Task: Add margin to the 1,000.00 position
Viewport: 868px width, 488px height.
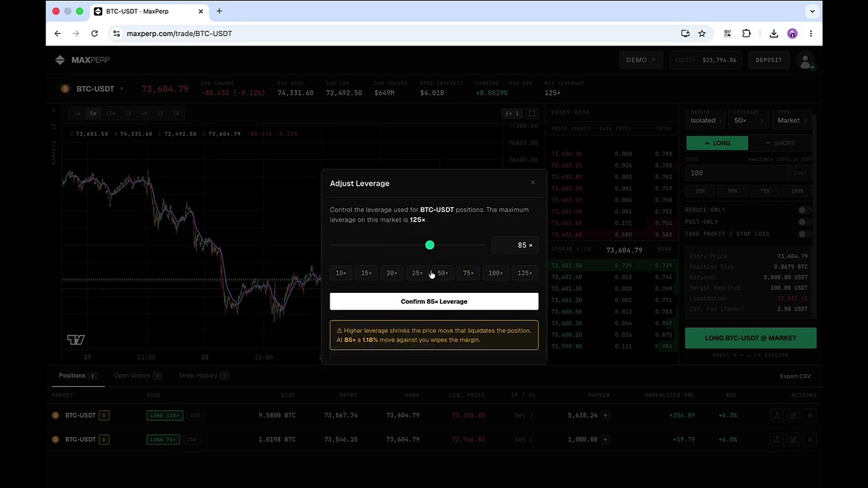Action: coord(605,439)
